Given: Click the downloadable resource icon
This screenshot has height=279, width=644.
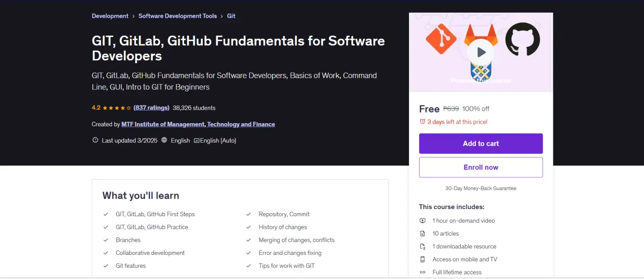Looking at the screenshot, I should (x=423, y=246).
